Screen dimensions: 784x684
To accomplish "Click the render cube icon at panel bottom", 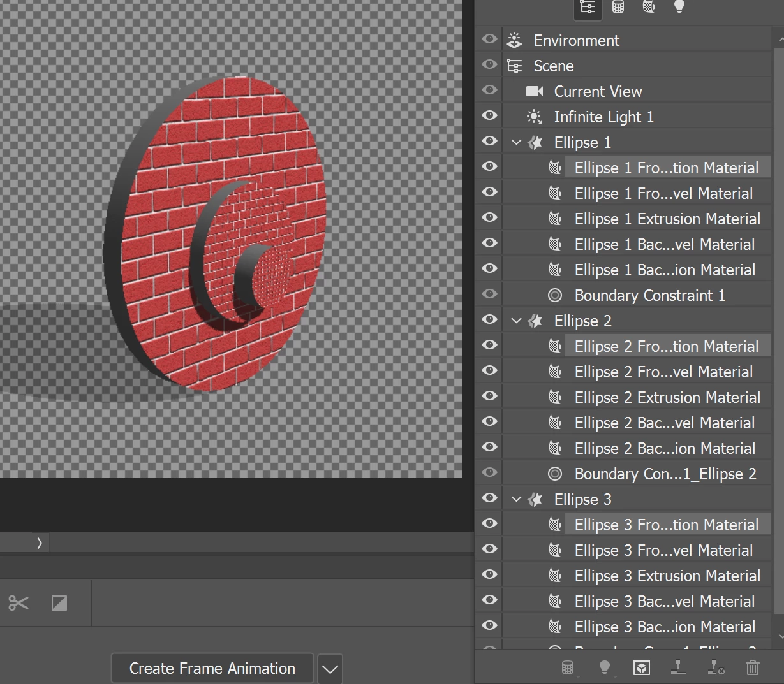I will [x=641, y=667].
